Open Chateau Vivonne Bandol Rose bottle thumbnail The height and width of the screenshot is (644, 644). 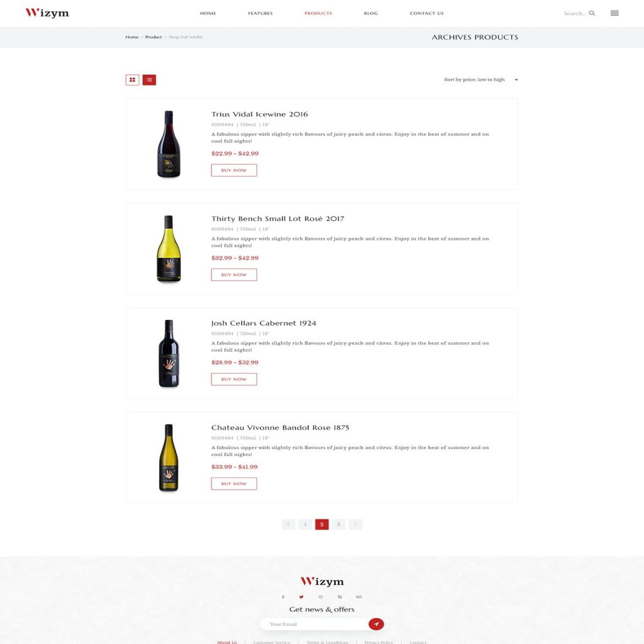point(169,458)
